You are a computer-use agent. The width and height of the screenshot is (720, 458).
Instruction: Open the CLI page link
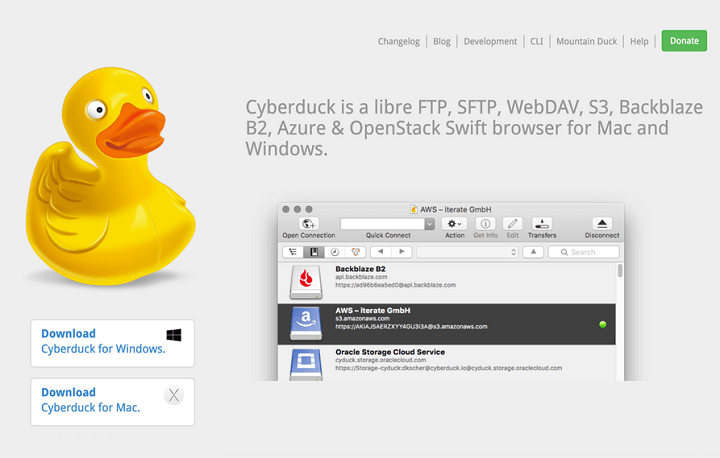pyautogui.click(x=537, y=41)
